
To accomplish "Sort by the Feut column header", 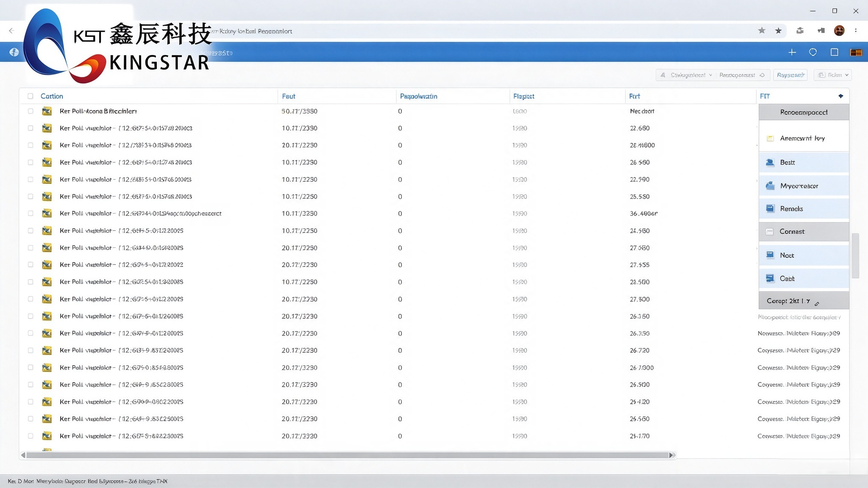I will pos(289,96).
